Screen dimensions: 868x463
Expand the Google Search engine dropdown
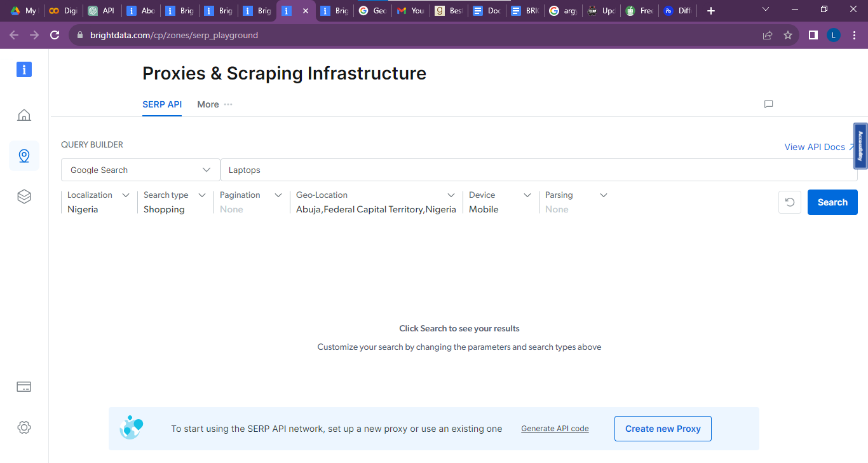[x=140, y=170]
